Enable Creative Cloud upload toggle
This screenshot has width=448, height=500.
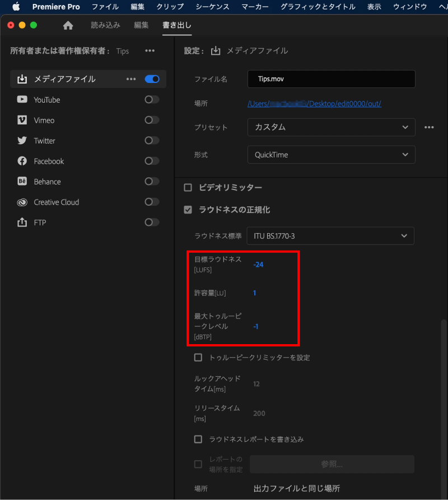tap(152, 202)
